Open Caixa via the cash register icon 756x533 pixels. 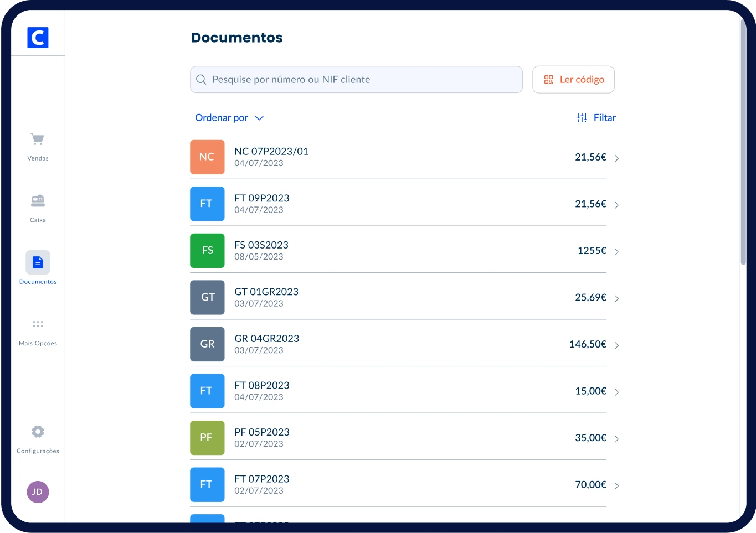tap(38, 201)
